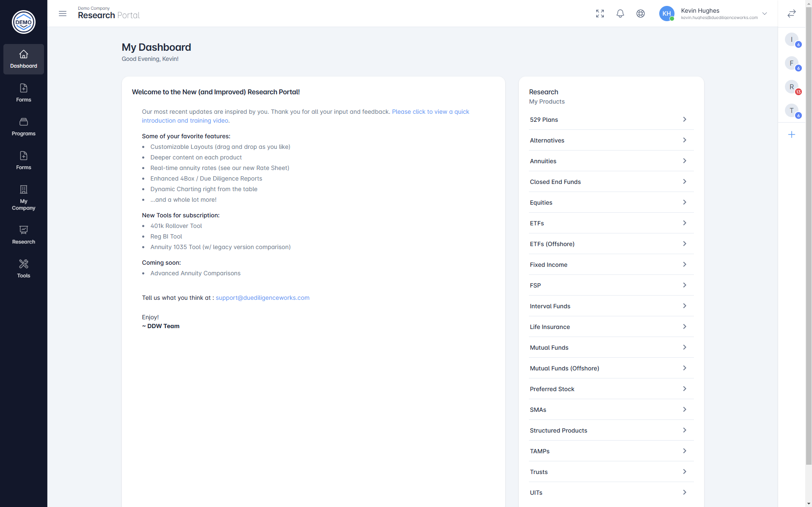Open My Company in the sidebar
The image size is (812, 507).
click(x=24, y=198)
